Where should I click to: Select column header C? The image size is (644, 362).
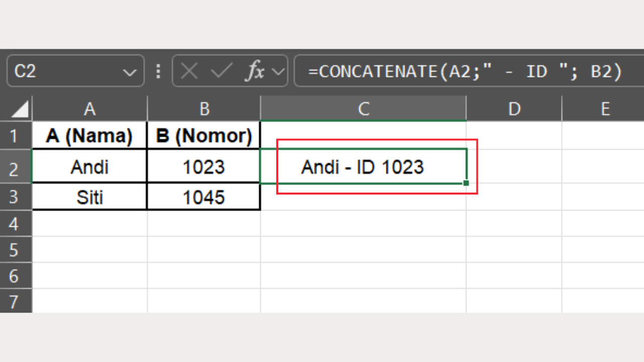click(x=363, y=108)
